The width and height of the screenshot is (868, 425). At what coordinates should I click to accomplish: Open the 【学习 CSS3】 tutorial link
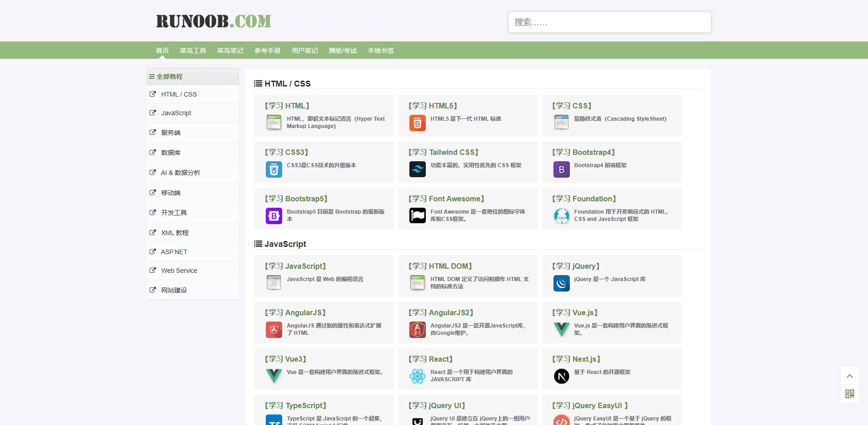tap(286, 152)
